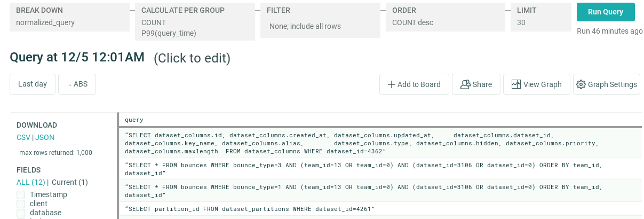Click the Share people icon
Screen dimensions: 644x219
tap(465, 84)
